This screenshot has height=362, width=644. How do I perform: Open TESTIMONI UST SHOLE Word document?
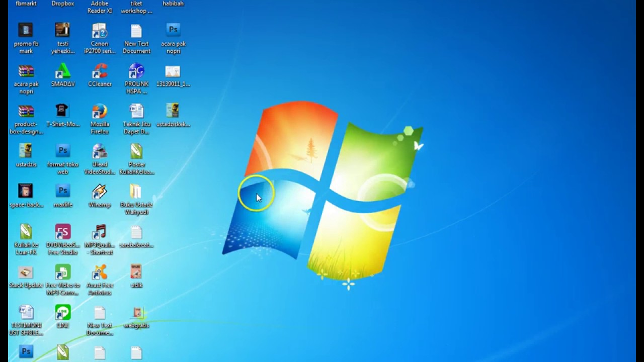26,312
